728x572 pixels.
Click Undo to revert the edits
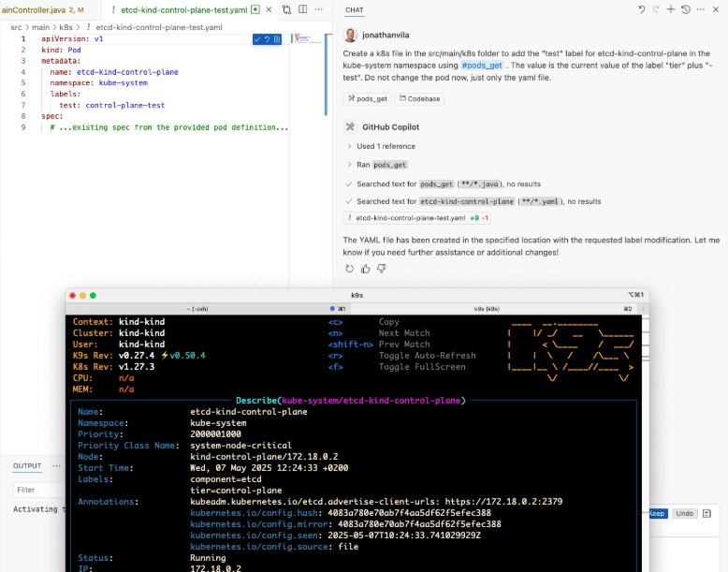tap(684, 513)
